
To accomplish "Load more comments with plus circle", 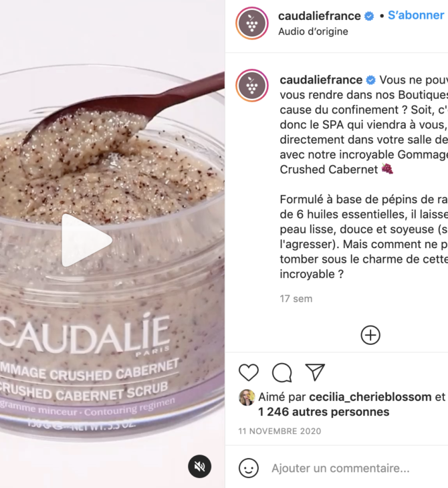I will click(370, 335).
